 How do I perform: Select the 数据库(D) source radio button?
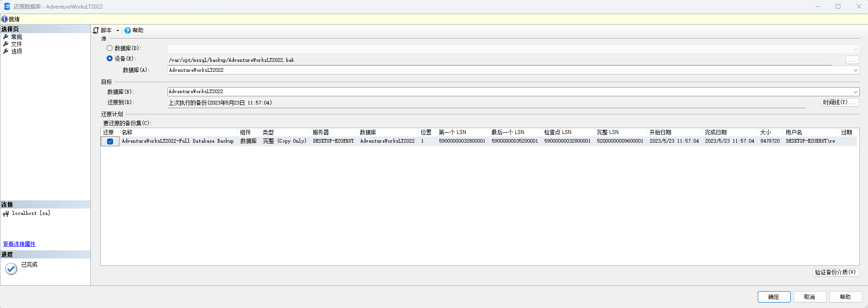tap(109, 48)
